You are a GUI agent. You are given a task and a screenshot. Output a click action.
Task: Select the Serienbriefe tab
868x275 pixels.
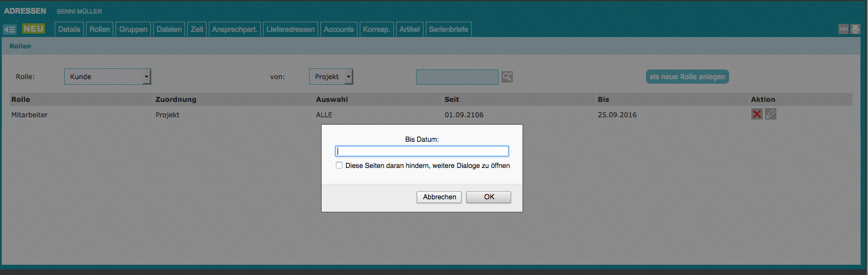449,30
